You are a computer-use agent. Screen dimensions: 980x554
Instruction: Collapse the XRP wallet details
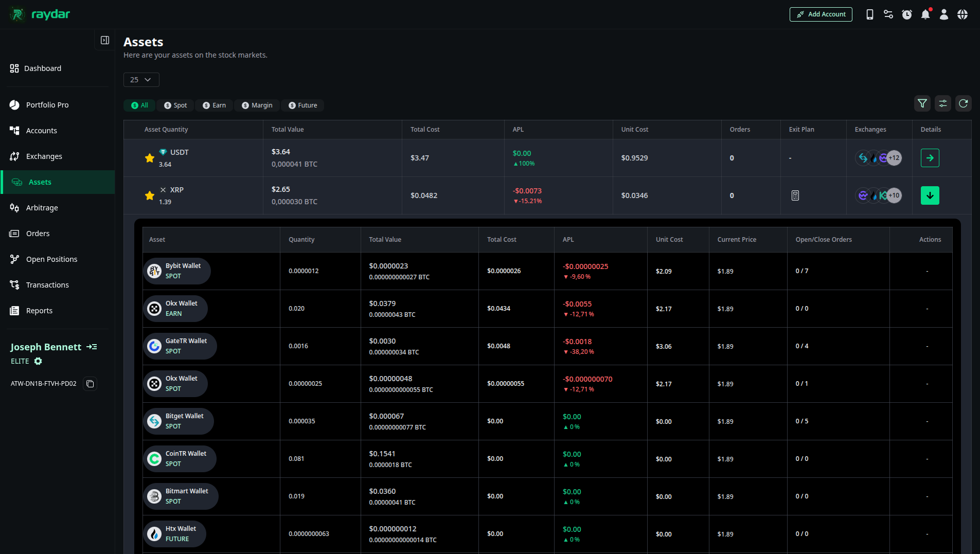click(x=930, y=195)
